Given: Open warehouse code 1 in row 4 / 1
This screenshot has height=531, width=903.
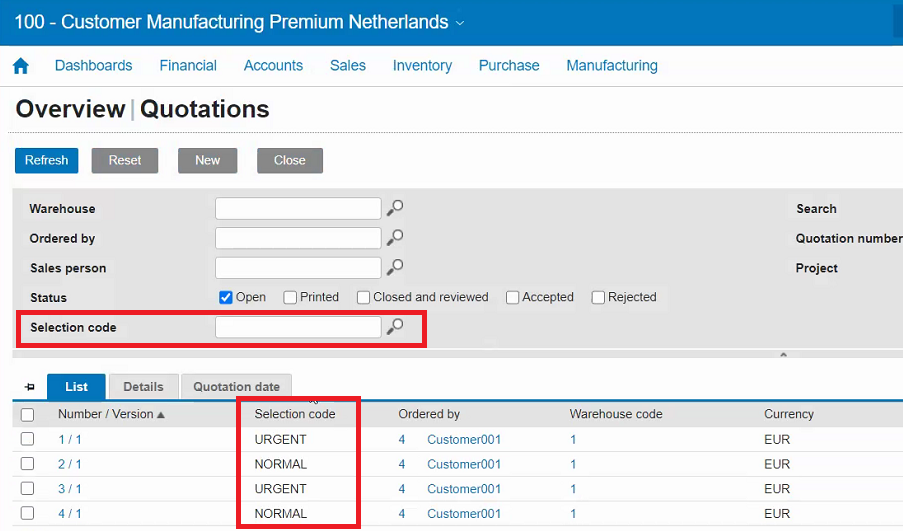Looking at the screenshot, I should (x=573, y=514).
